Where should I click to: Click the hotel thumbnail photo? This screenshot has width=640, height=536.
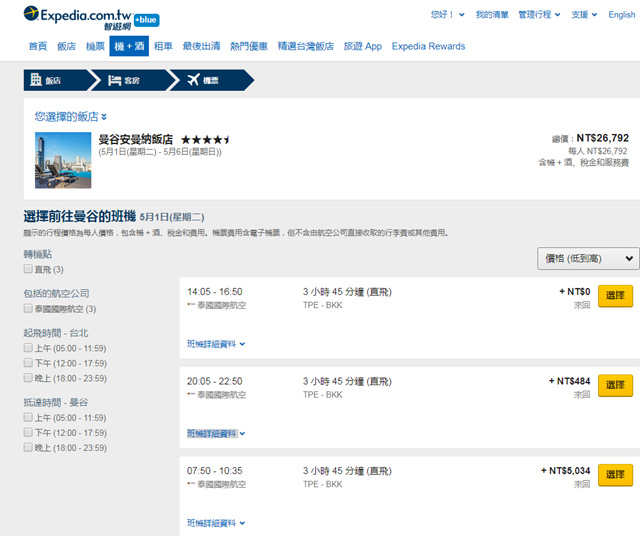pos(63,160)
